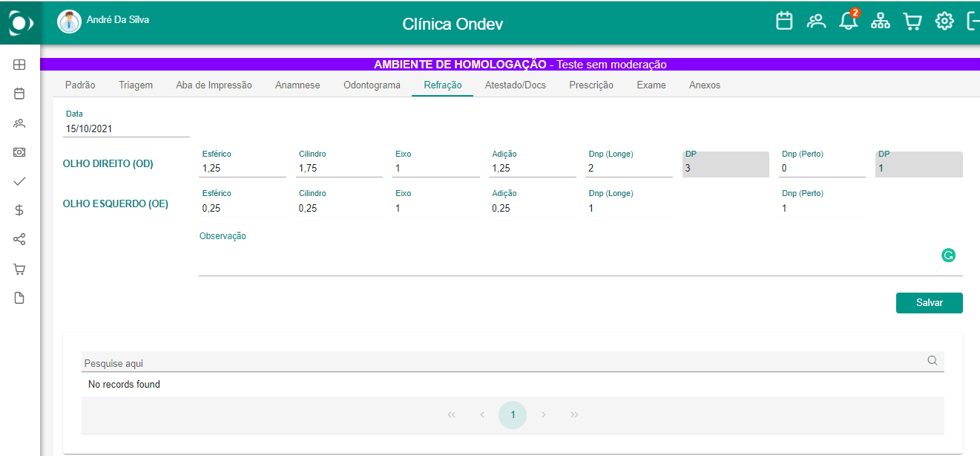This screenshot has height=456, width=980.
Task: Open settings gear in header
Action: (944, 21)
